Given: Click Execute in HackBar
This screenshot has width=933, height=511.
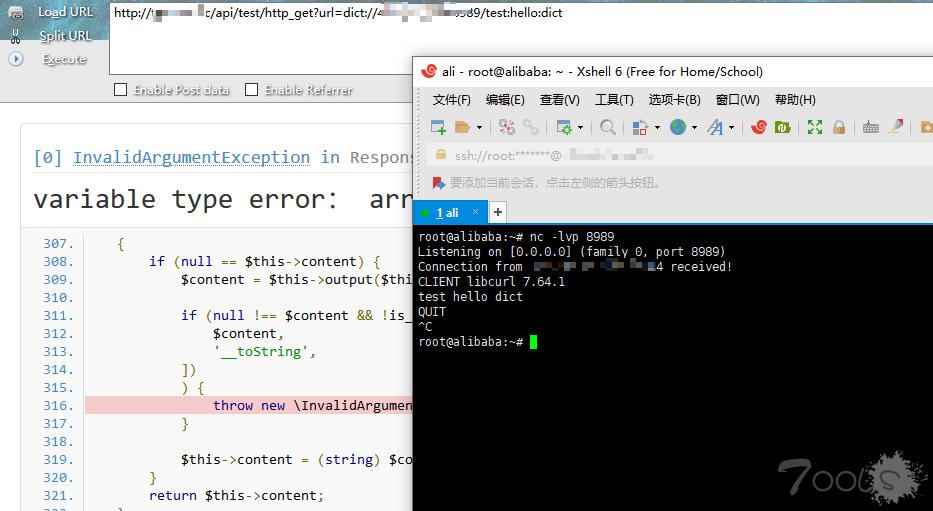Looking at the screenshot, I should coord(64,59).
